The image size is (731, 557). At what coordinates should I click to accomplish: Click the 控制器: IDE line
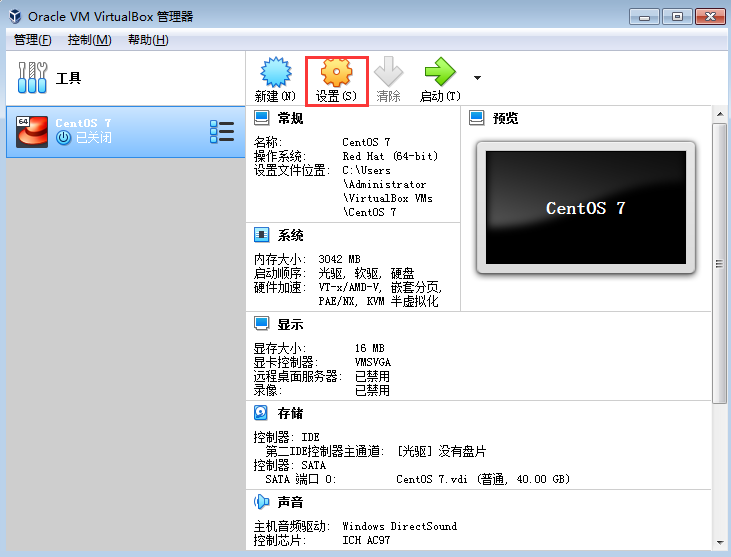point(287,437)
